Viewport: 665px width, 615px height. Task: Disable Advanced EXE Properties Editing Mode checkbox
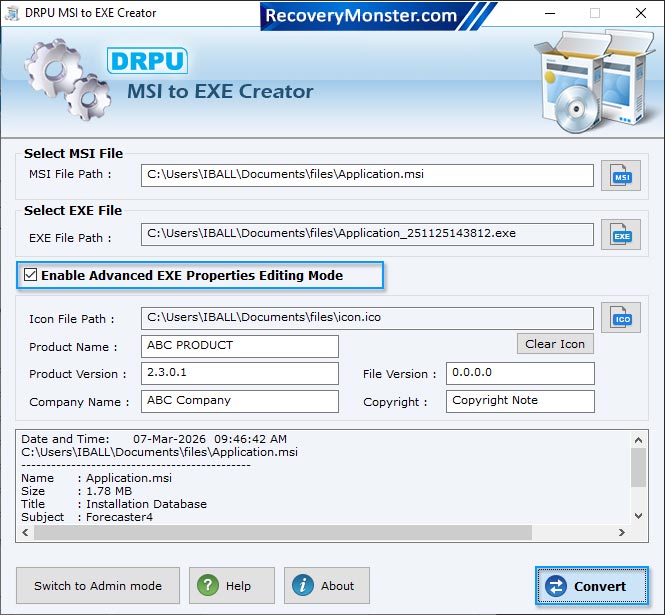coord(31,275)
